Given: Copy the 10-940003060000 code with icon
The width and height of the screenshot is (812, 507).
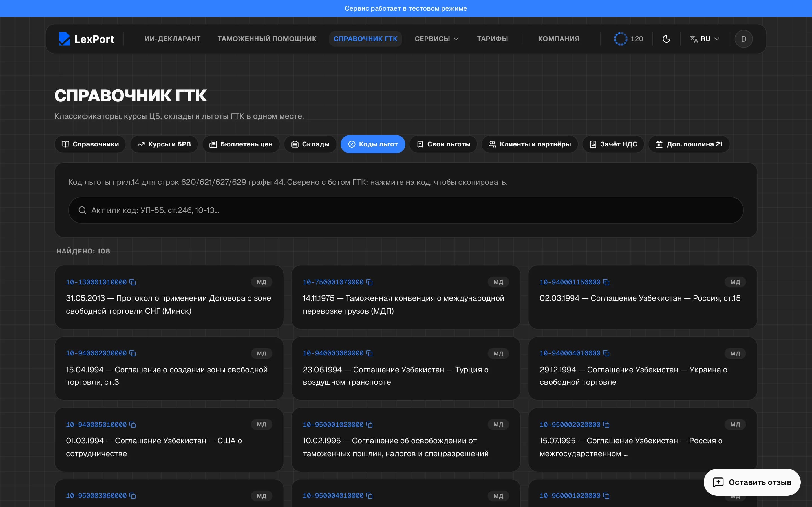Looking at the screenshot, I should (369, 353).
